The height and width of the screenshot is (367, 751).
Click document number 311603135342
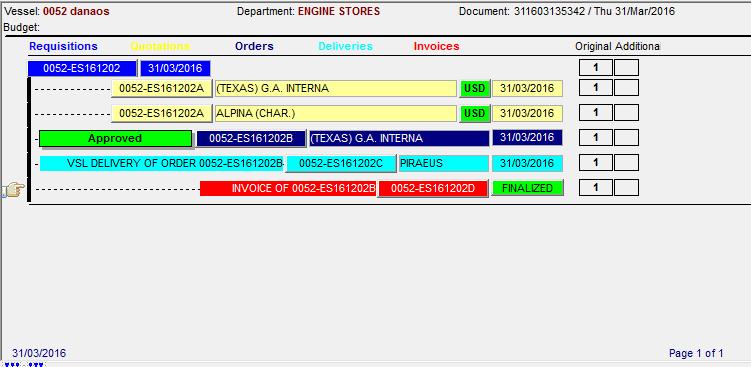[x=549, y=11]
